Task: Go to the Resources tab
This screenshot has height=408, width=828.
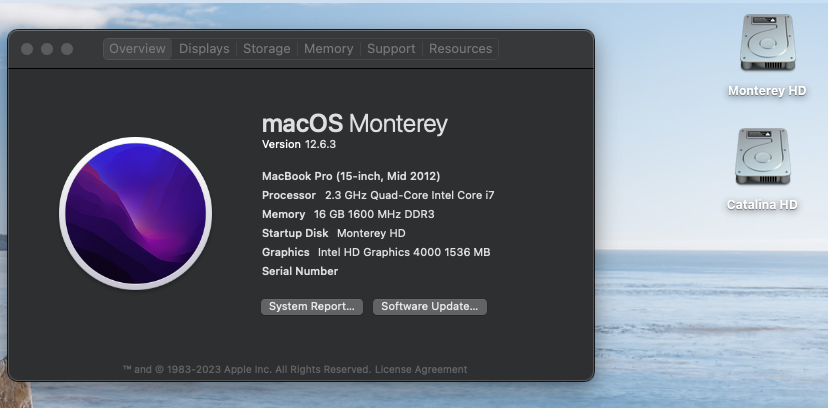Action: click(460, 49)
